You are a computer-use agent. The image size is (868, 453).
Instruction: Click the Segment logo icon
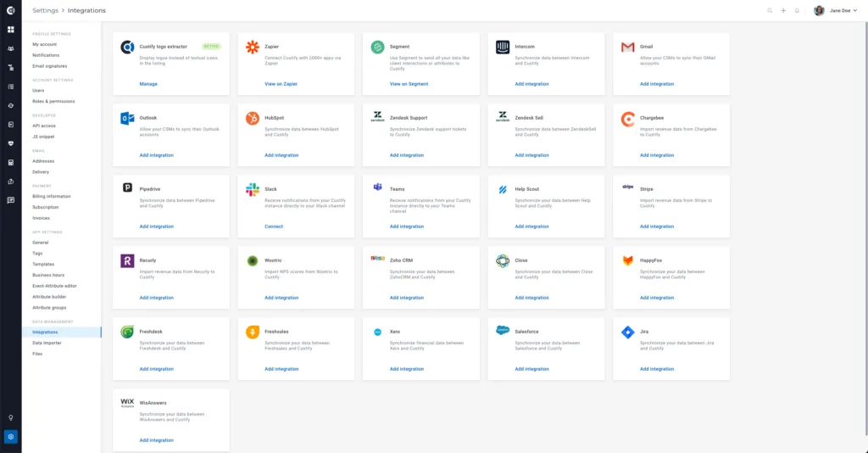point(377,47)
